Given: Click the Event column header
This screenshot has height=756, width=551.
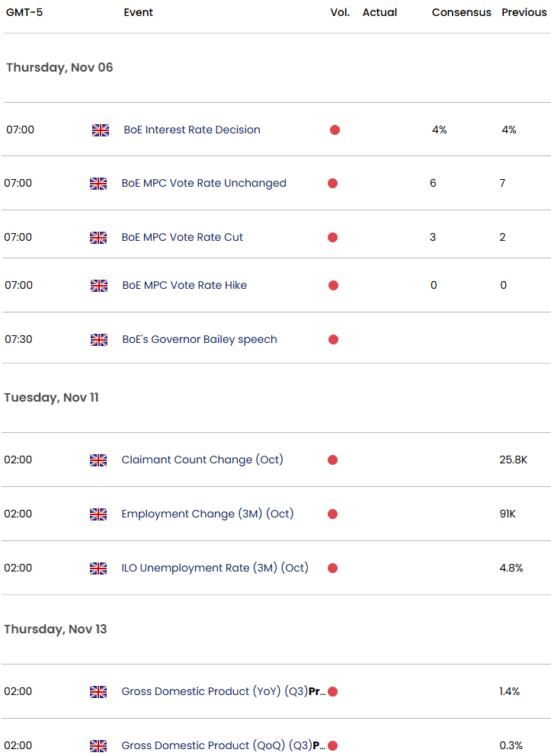Looking at the screenshot, I should (139, 13).
